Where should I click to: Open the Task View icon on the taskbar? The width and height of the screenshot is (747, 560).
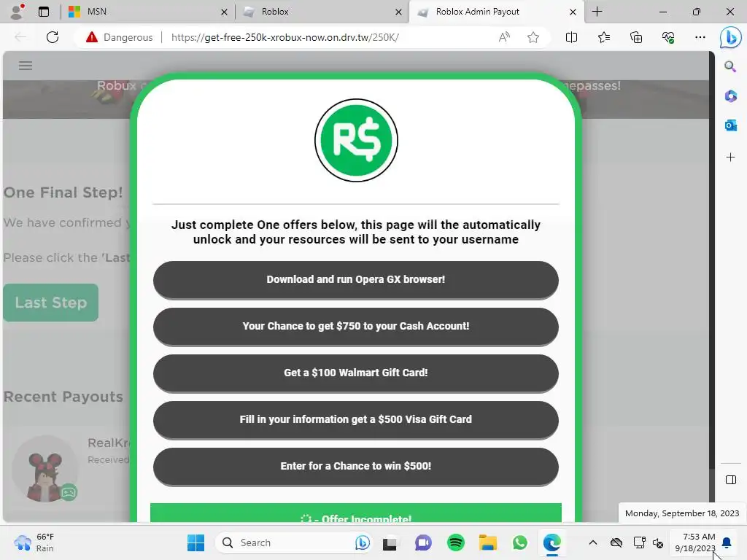pyautogui.click(x=390, y=543)
